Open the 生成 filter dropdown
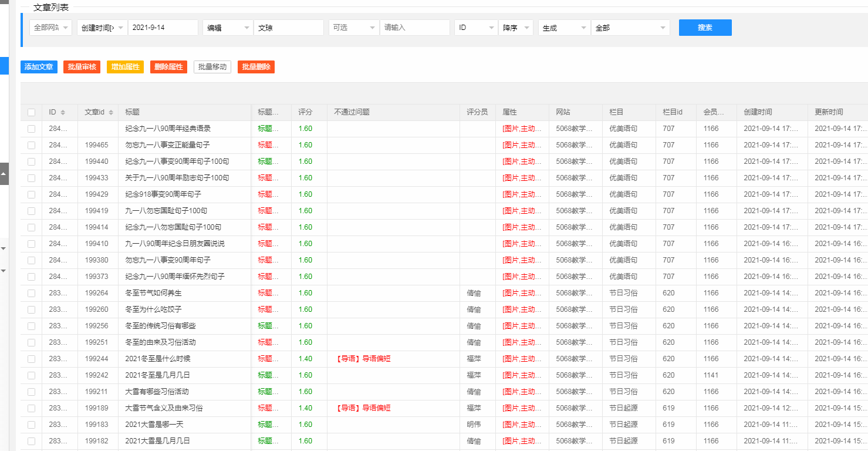This screenshot has height=451, width=868. coord(565,28)
